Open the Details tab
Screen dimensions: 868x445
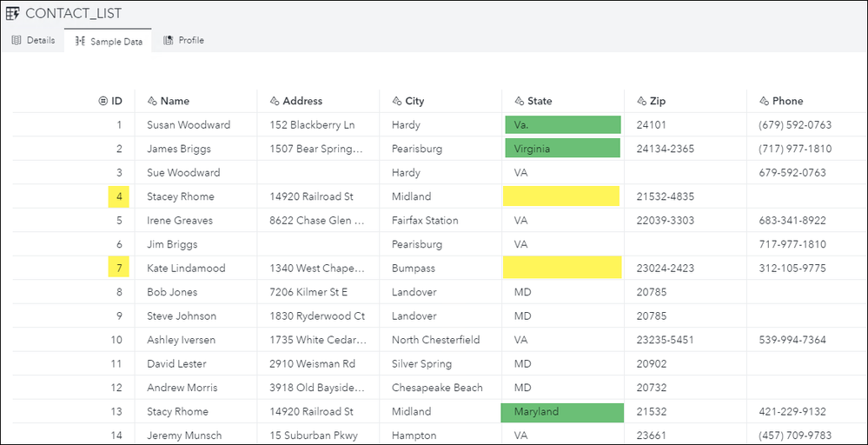(x=33, y=40)
